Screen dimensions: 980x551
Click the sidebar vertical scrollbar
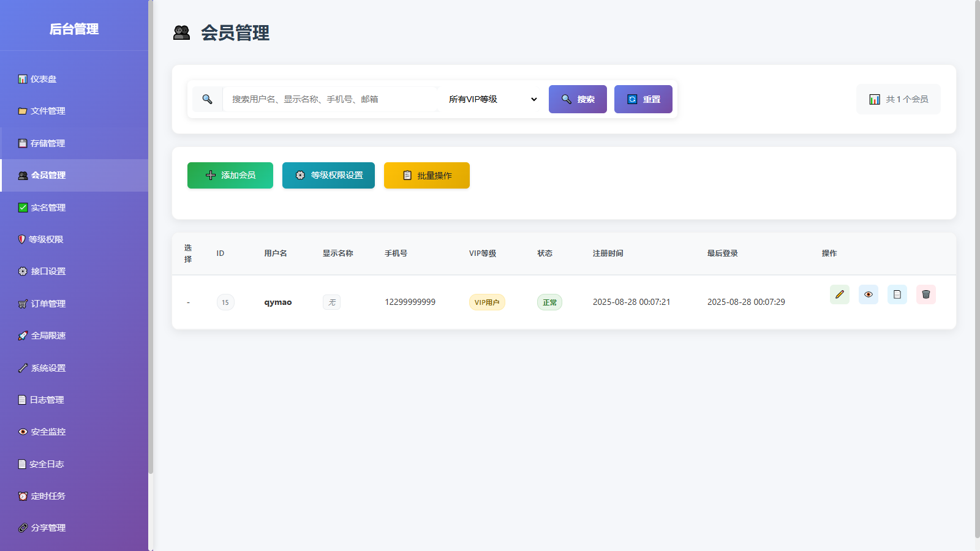151,245
